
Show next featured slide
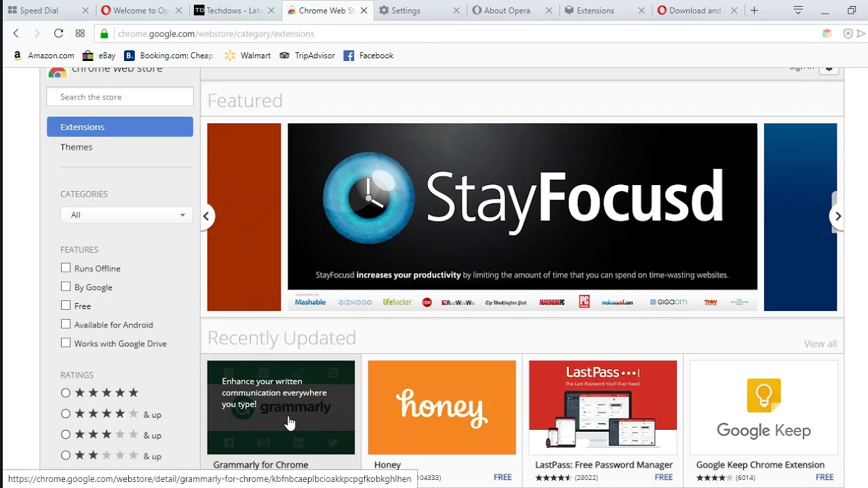(837, 216)
